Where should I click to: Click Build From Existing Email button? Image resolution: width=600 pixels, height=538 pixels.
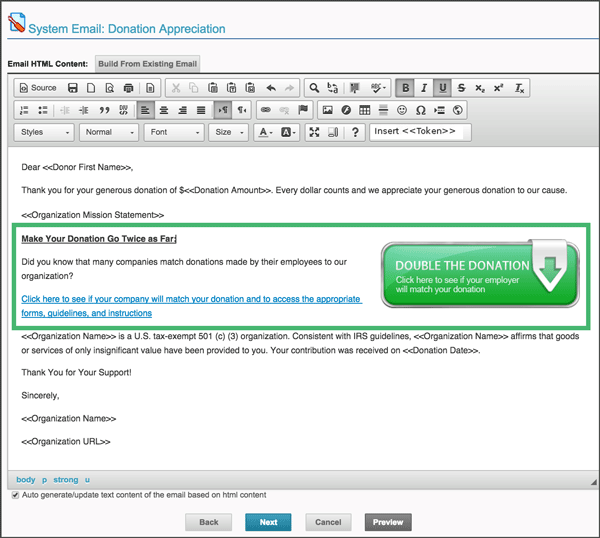tap(147, 64)
